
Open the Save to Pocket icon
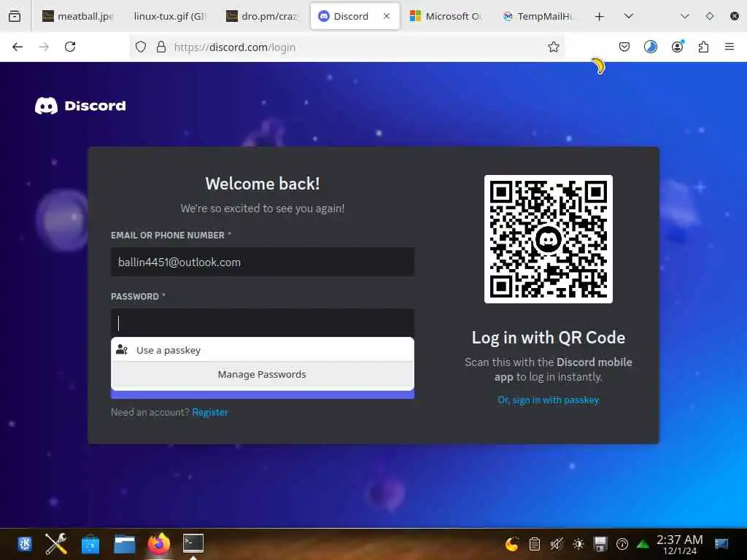point(624,47)
